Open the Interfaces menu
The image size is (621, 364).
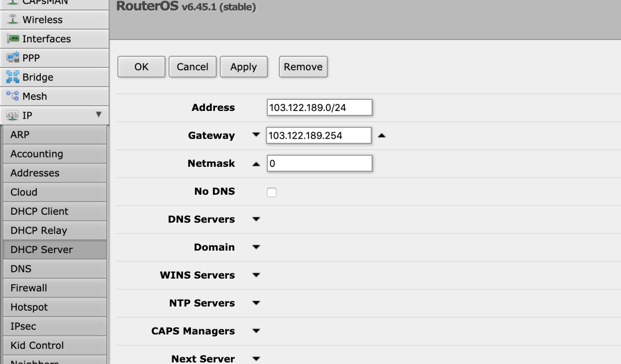coord(54,39)
